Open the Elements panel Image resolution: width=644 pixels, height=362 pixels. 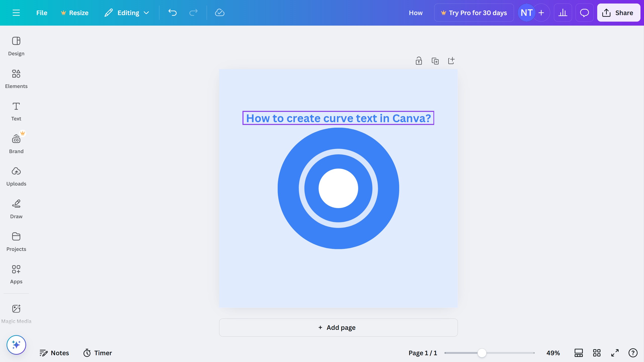[x=16, y=79]
